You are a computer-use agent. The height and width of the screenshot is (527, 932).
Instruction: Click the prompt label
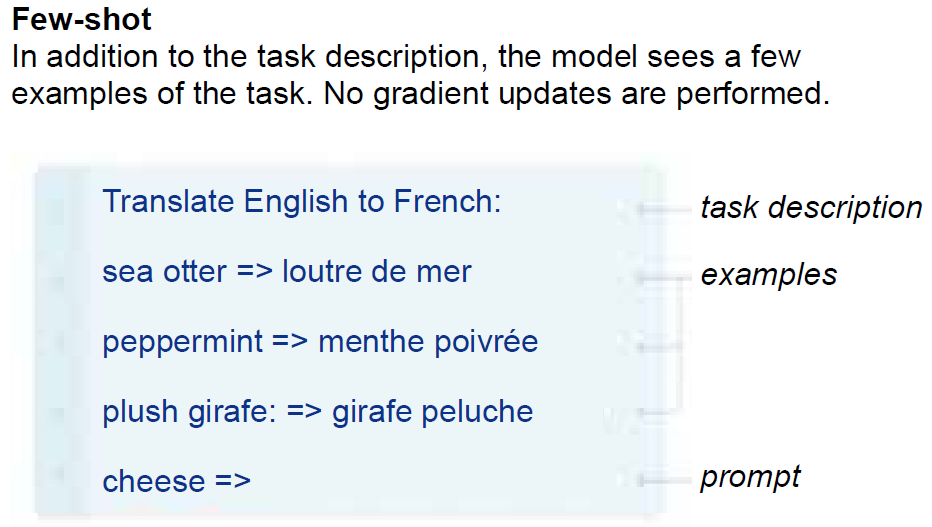click(750, 477)
